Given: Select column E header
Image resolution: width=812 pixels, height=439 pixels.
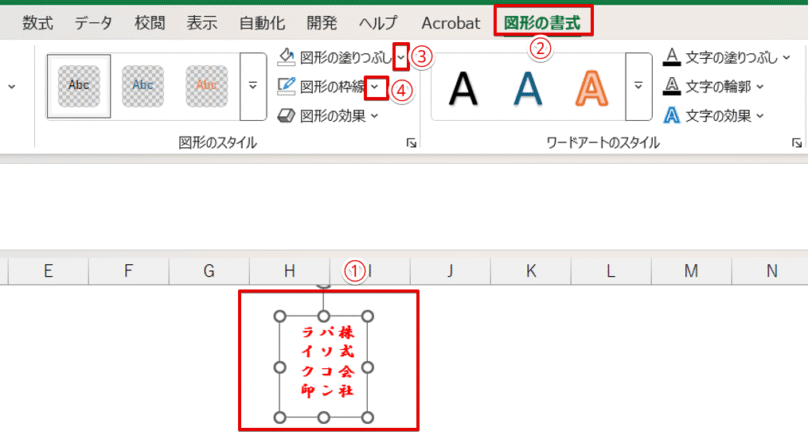Looking at the screenshot, I should [x=48, y=271].
